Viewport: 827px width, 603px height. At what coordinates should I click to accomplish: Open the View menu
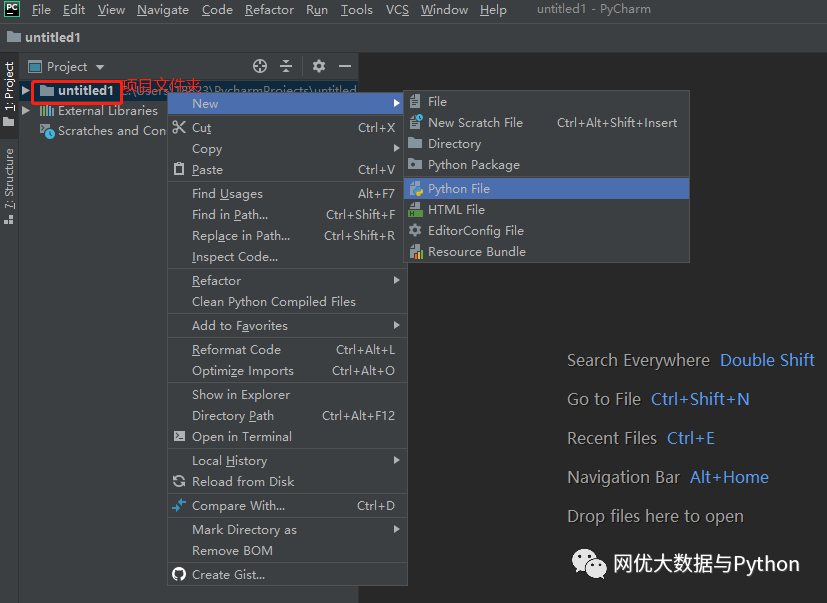click(x=111, y=9)
